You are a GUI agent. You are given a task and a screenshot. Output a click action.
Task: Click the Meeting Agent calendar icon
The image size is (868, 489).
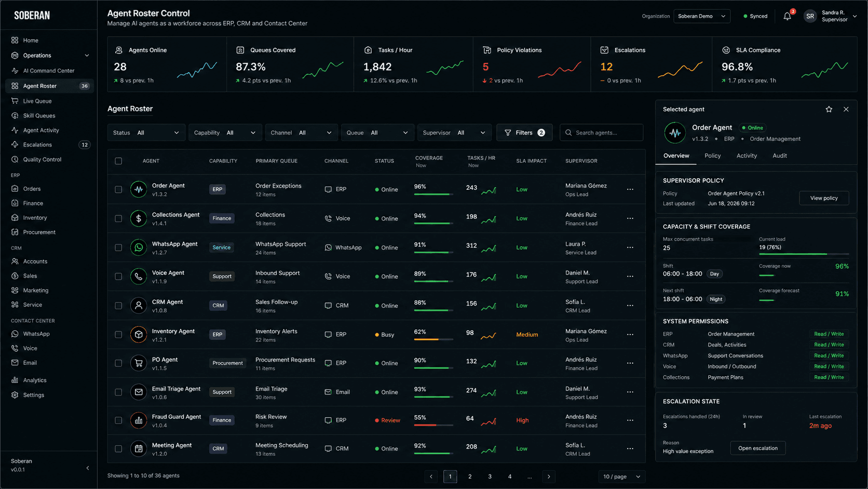click(139, 448)
